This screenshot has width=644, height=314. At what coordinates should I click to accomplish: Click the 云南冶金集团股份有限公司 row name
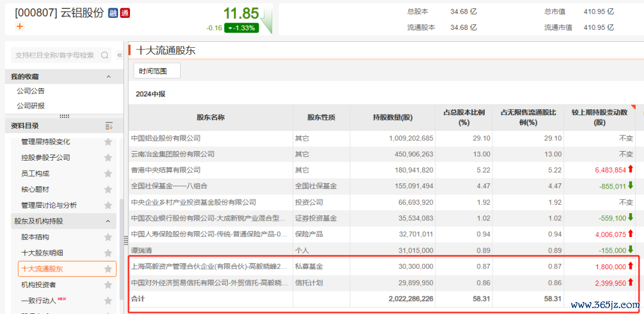[x=172, y=154]
